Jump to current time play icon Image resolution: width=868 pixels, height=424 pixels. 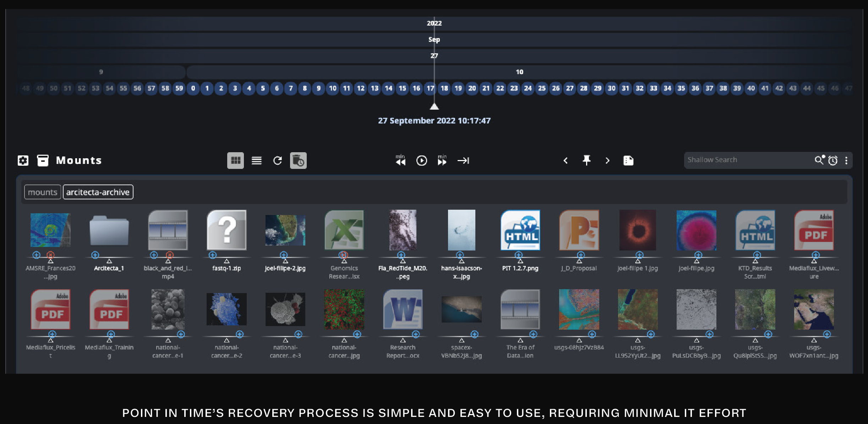point(421,161)
